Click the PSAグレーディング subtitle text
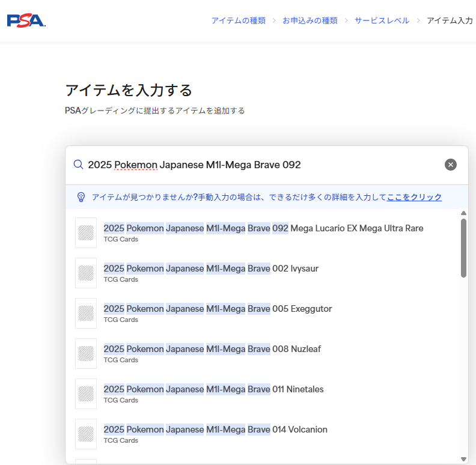Image resolution: width=476 pixels, height=465 pixels. point(155,111)
